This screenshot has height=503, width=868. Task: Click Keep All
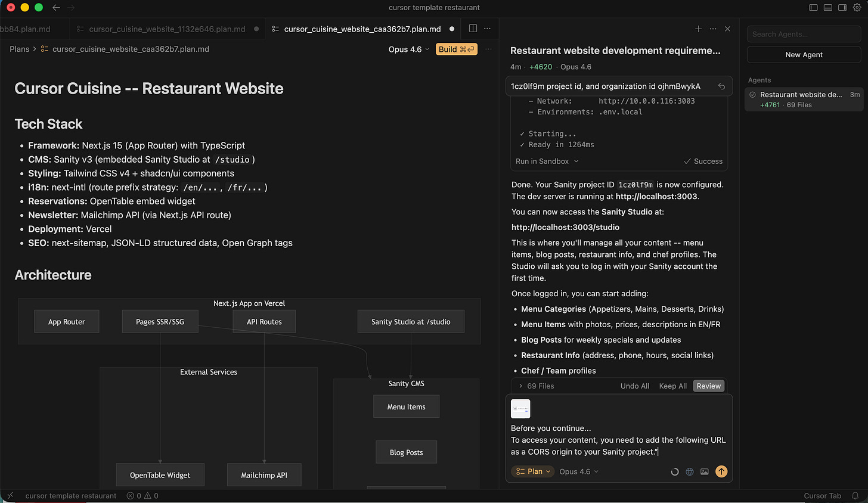pyautogui.click(x=672, y=386)
